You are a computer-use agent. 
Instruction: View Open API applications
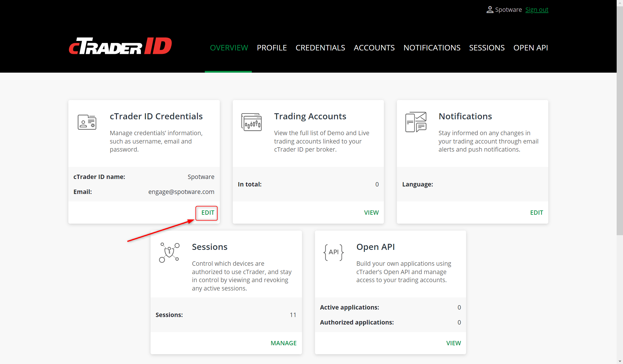(x=453, y=343)
